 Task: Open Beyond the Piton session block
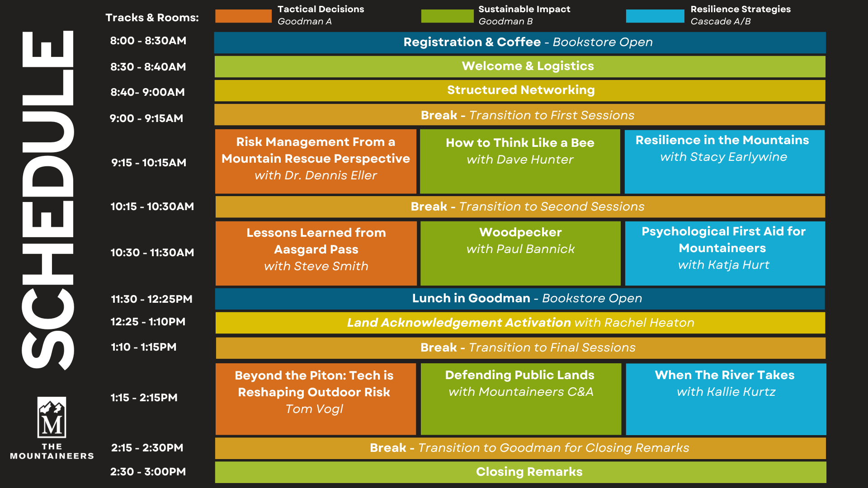(x=316, y=399)
